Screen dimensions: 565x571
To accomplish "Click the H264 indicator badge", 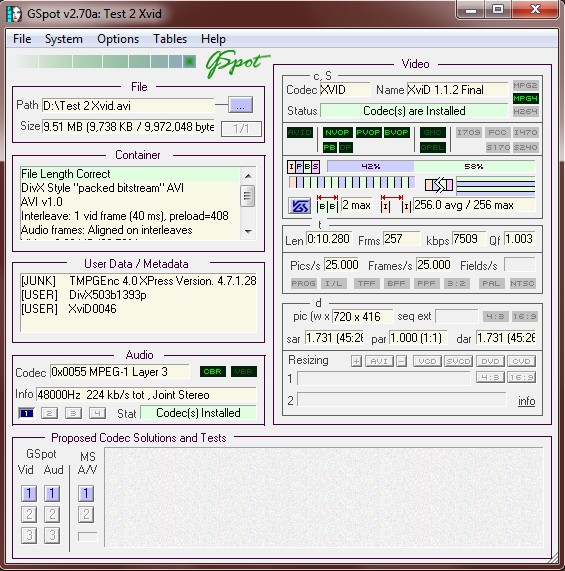I will click(525, 111).
